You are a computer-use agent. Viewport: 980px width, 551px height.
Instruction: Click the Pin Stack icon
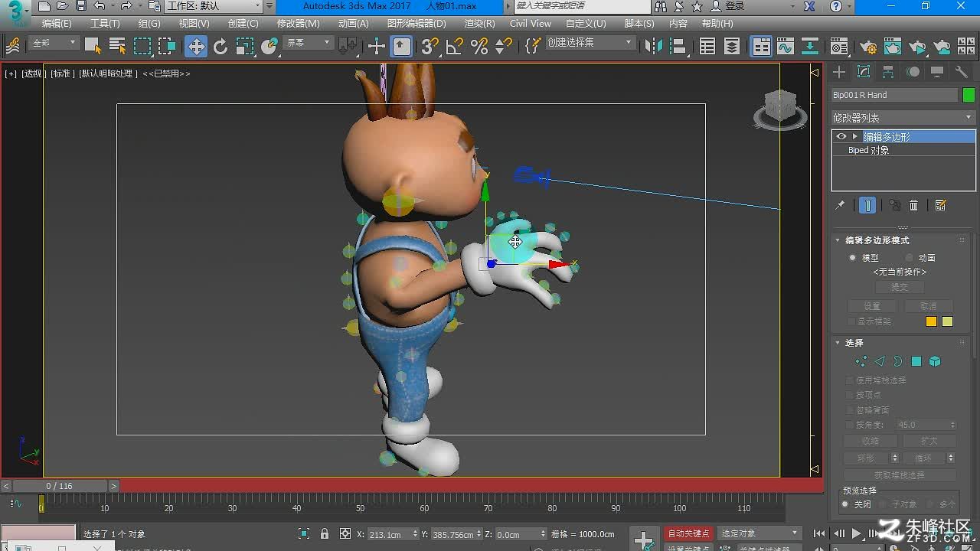pos(840,205)
